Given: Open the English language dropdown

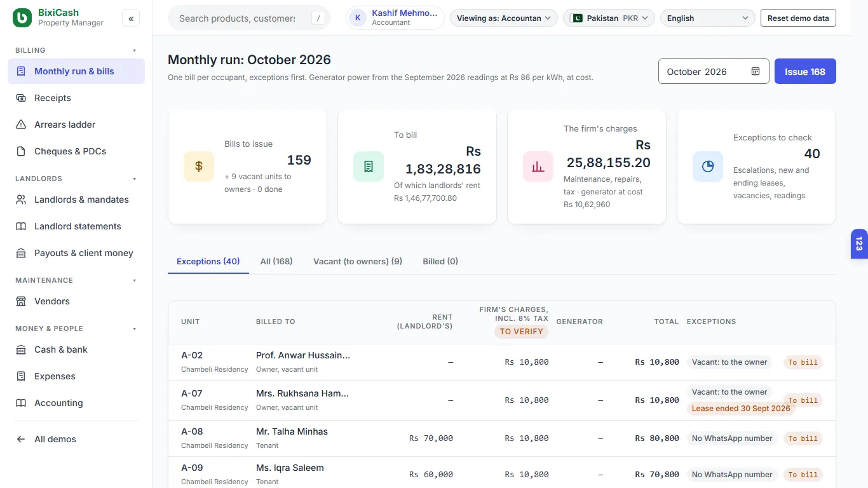Looking at the screenshot, I should 708,18.
